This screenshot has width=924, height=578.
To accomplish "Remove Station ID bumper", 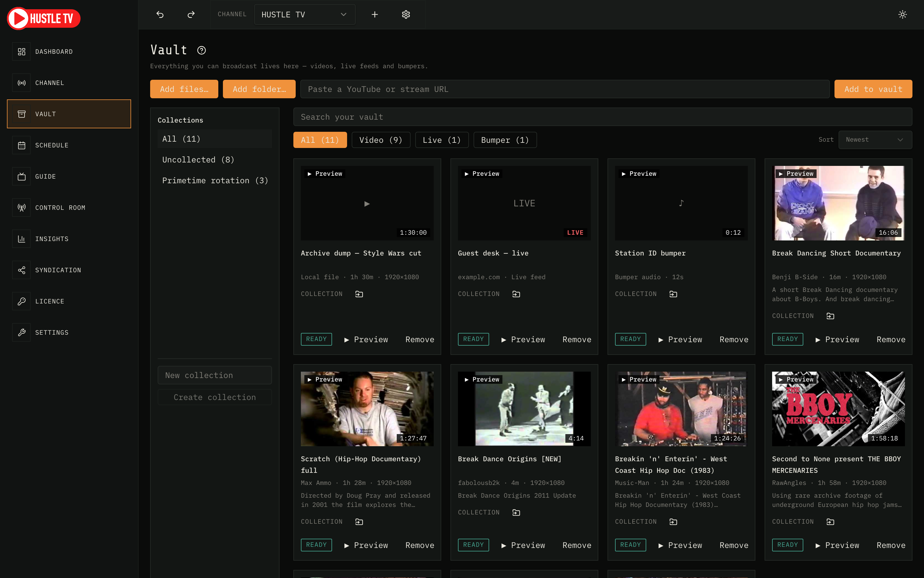I will (734, 340).
